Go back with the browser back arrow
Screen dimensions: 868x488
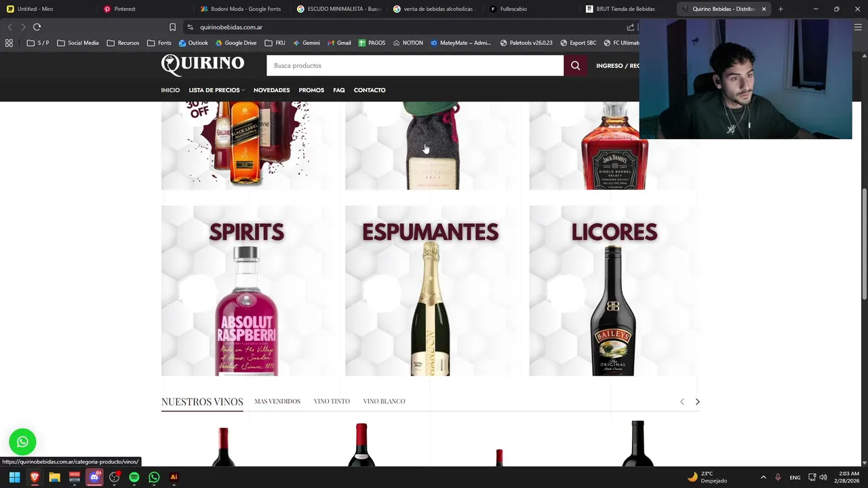[9, 27]
